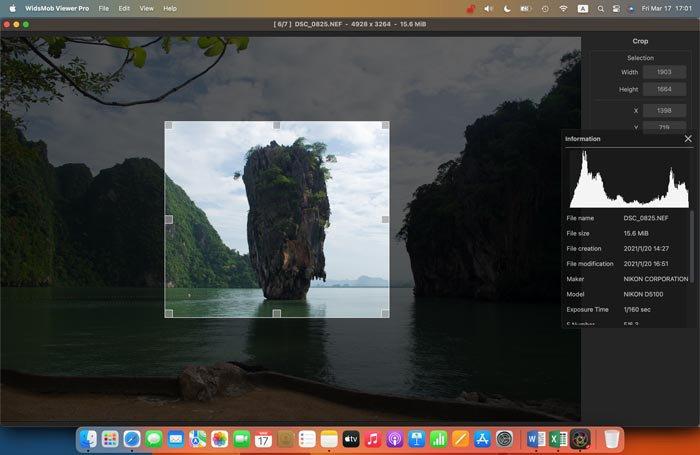Toggle Do Not Disturb moon icon
The height and width of the screenshot is (455, 700).
(507, 8)
